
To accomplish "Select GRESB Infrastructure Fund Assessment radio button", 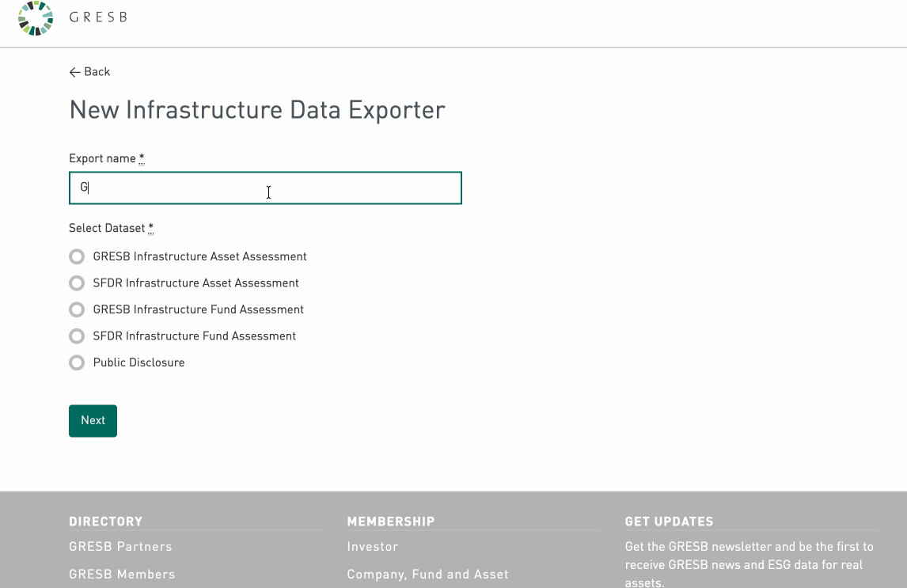I will (77, 309).
